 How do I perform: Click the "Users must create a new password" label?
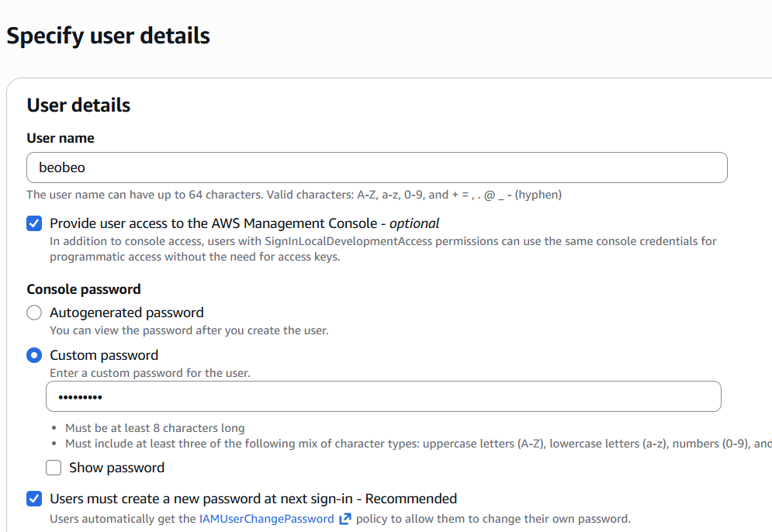pos(253,499)
